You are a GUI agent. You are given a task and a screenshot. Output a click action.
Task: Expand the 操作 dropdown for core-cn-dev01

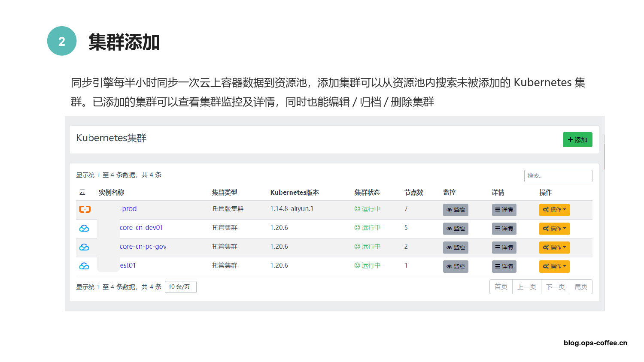554,229
